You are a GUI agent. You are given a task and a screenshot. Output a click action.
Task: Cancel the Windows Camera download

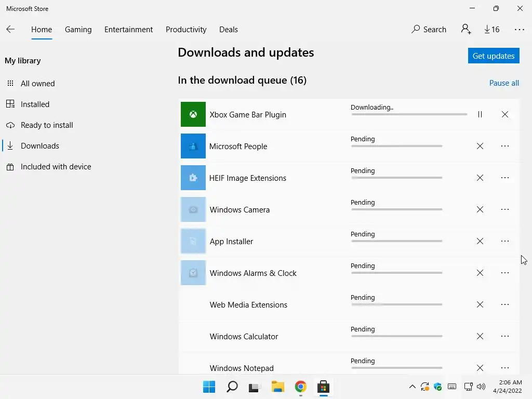[x=480, y=209]
